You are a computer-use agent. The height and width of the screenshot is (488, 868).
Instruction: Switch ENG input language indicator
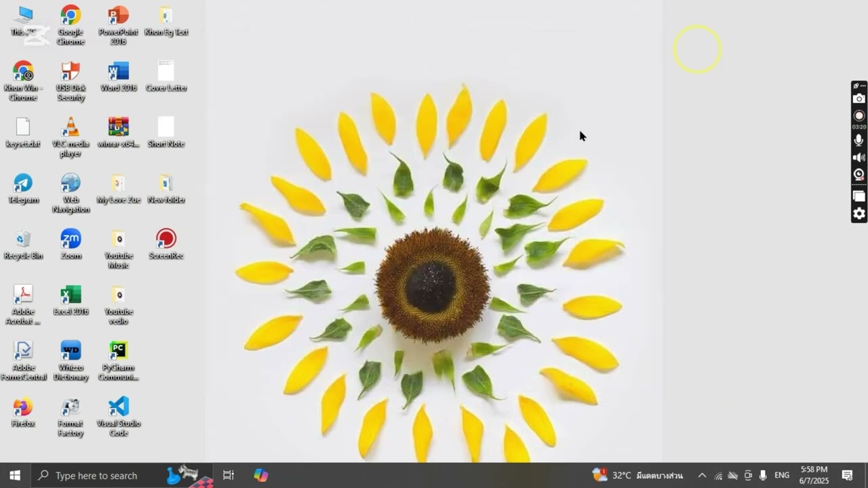coord(782,475)
